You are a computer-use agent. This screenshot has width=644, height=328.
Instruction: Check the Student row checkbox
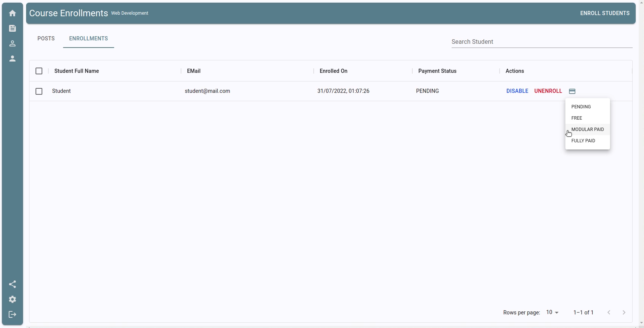click(39, 91)
